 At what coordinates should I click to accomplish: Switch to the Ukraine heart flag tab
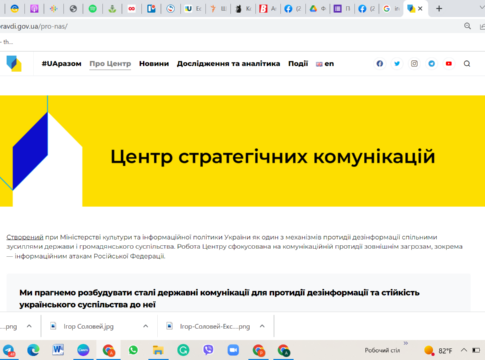(x=15, y=9)
